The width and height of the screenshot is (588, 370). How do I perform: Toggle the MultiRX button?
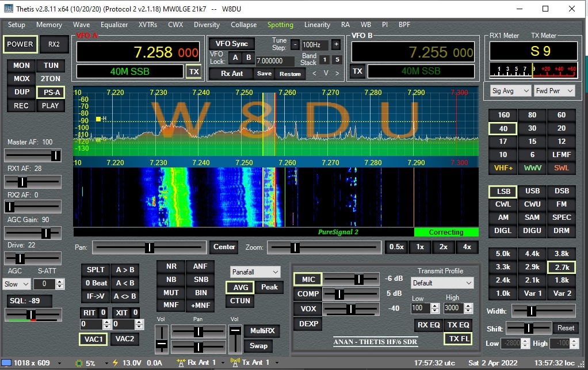pyautogui.click(x=262, y=331)
